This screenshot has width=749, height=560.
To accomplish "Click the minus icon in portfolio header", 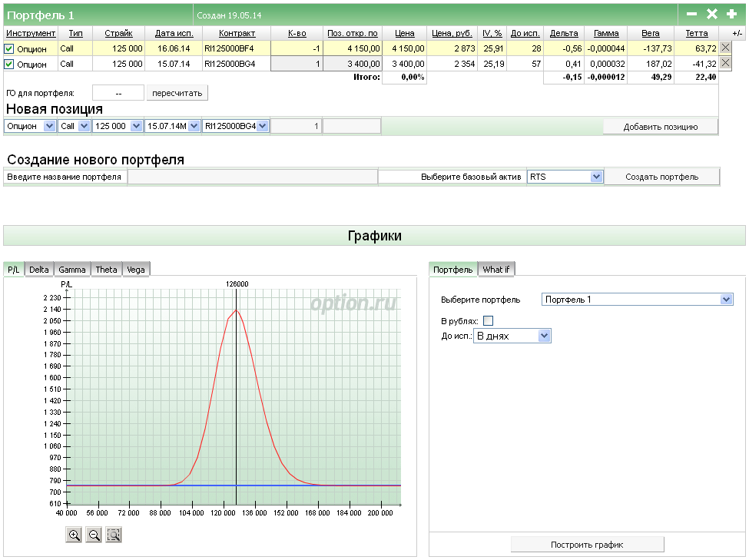I will coord(691,14).
